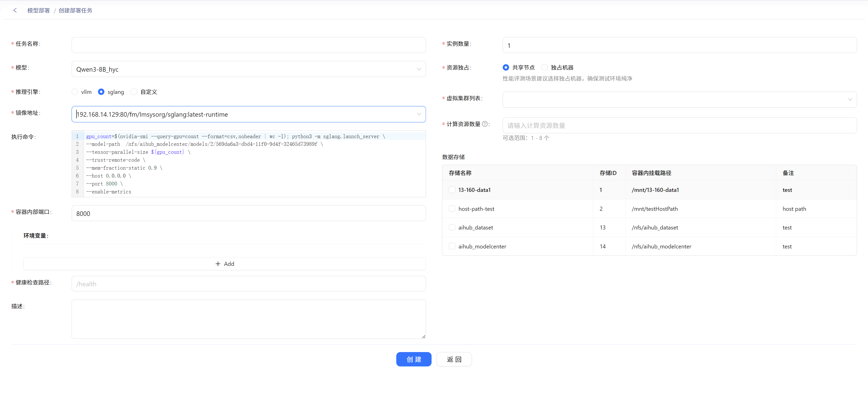
Task: Click the textarea resize handle of 描述
Action: click(x=424, y=336)
